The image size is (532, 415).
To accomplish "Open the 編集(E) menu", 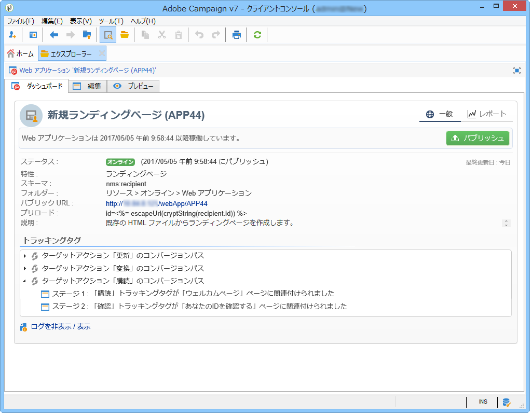I will [x=52, y=21].
